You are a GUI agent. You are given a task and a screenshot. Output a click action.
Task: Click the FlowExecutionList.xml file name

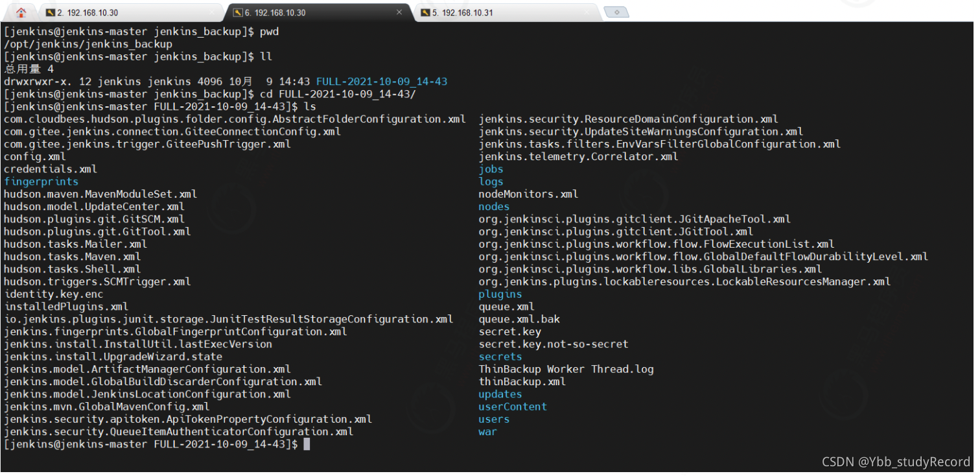(x=657, y=244)
